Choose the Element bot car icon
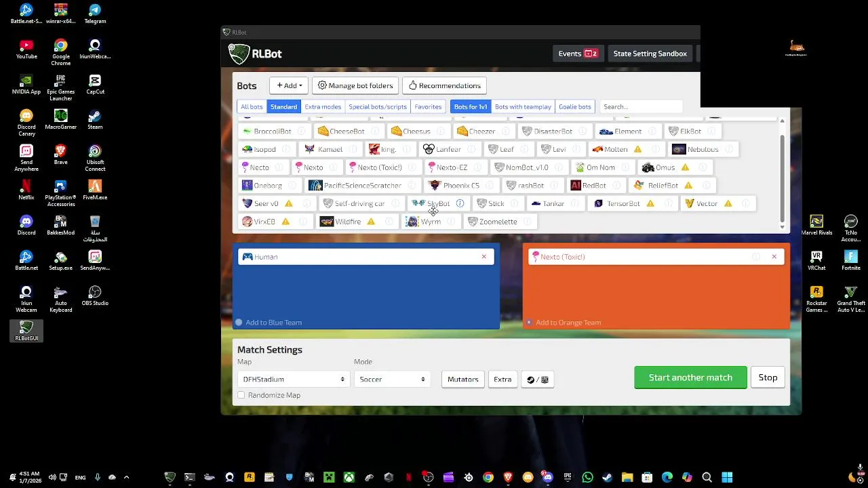 pyautogui.click(x=606, y=131)
